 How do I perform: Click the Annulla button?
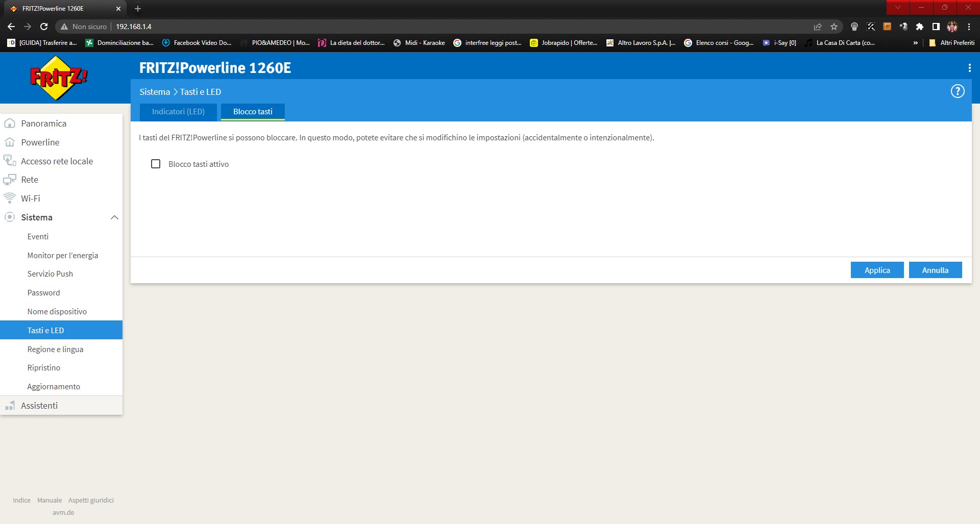tap(935, 270)
